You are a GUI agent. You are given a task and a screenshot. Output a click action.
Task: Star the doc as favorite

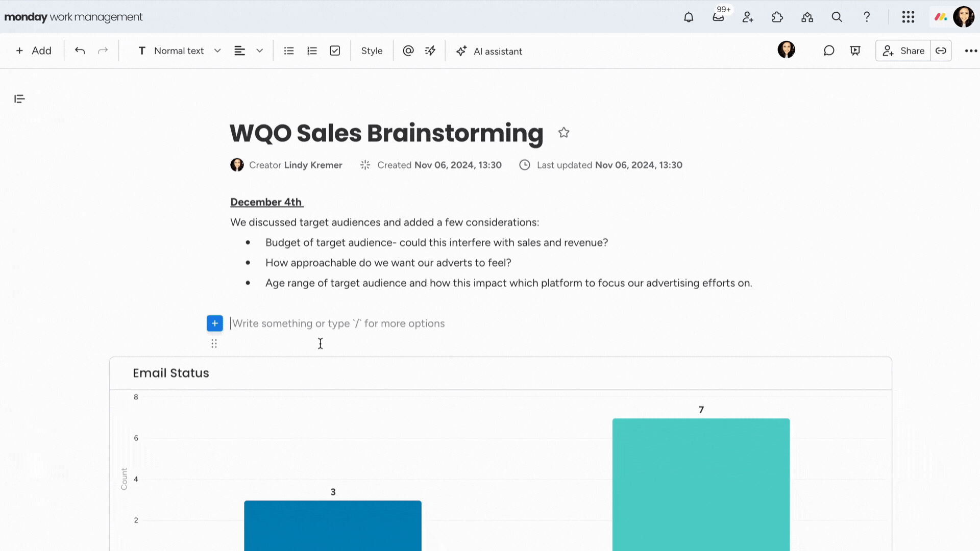563,133
